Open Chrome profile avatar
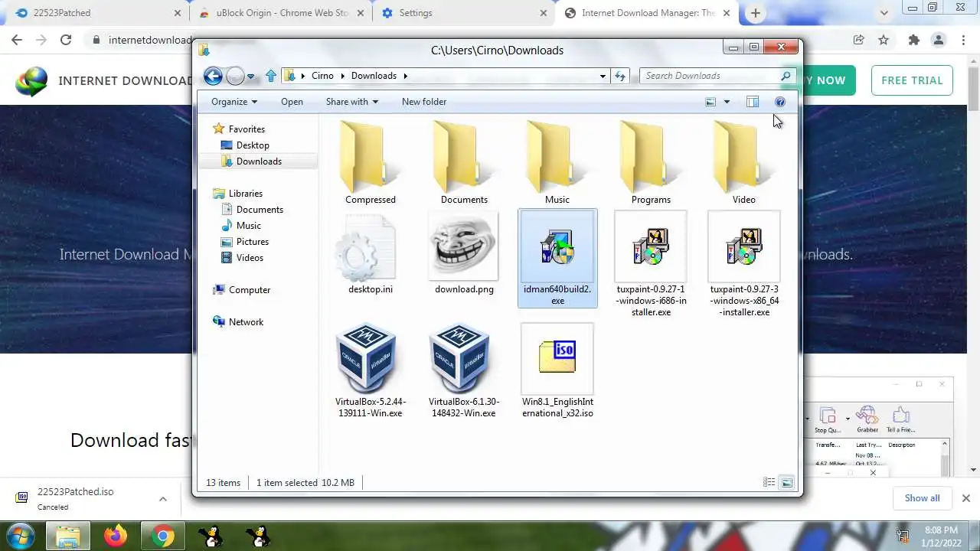The height and width of the screenshot is (551, 980). click(939, 40)
